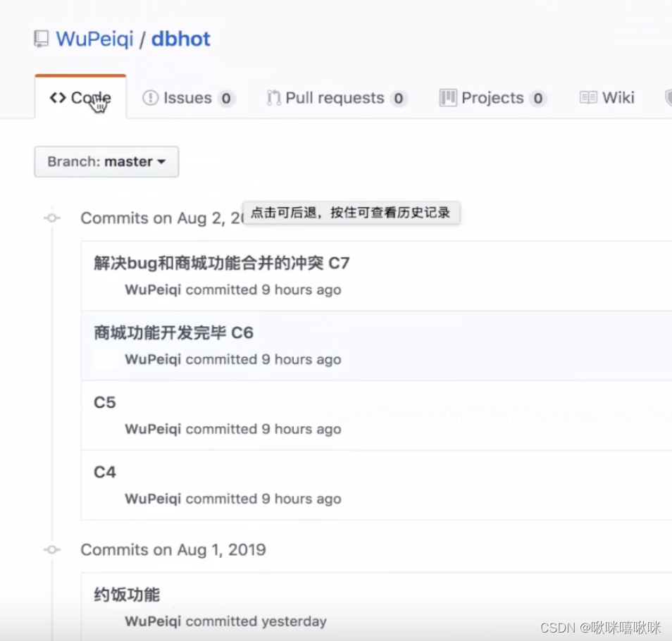Viewport: 672px width, 641px height.
Task: Click the repository book icon
Action: (x=41, y=39)
